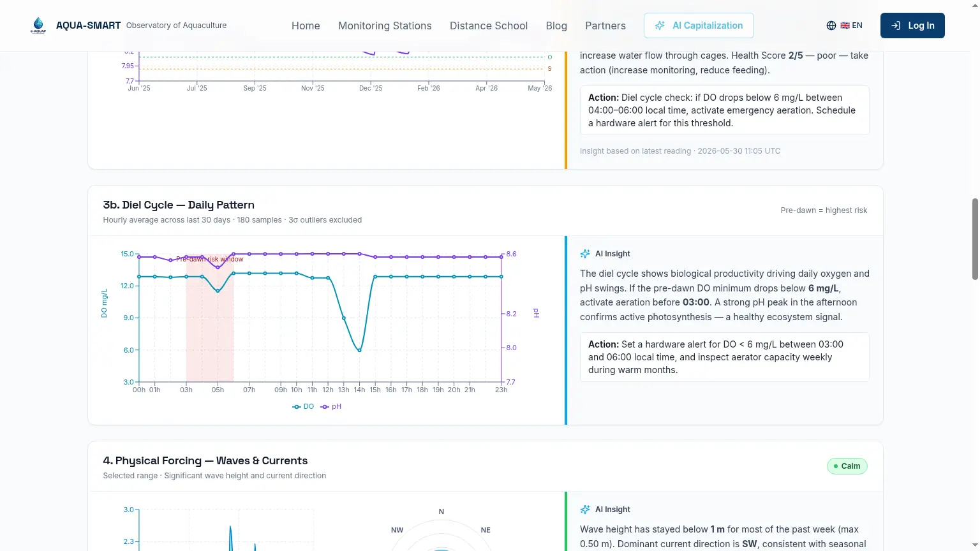This screenshot has height=551, width=980.
Task: Visit the Partners page
Action: 605,26
